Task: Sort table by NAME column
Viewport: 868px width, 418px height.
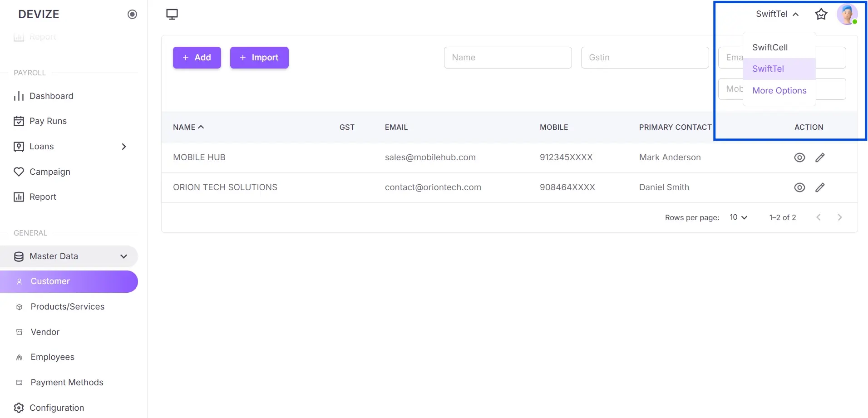Action: pyautogui.click(x=188, y=128)
